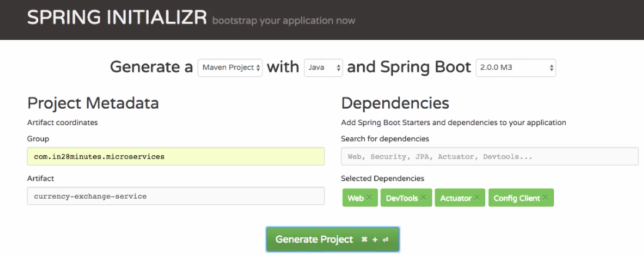Open the Java language dropdown

click(x=323, y=68)
